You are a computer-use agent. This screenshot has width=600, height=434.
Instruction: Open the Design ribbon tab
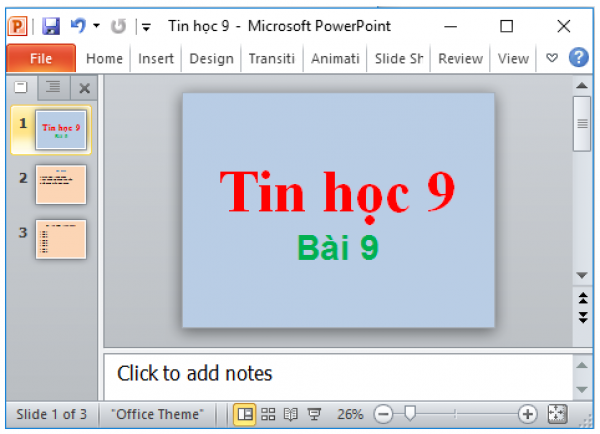click(211, 59)
